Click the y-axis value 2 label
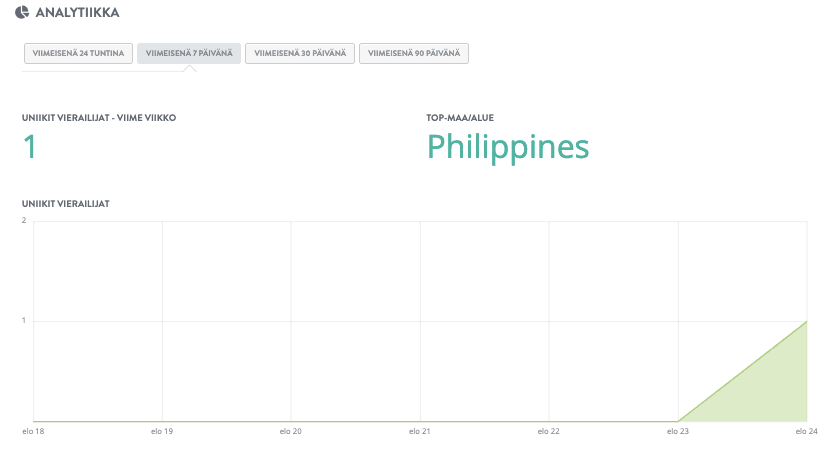Viewport: 832px width, 449px height. pyautogui.click(x=24, y=220)
